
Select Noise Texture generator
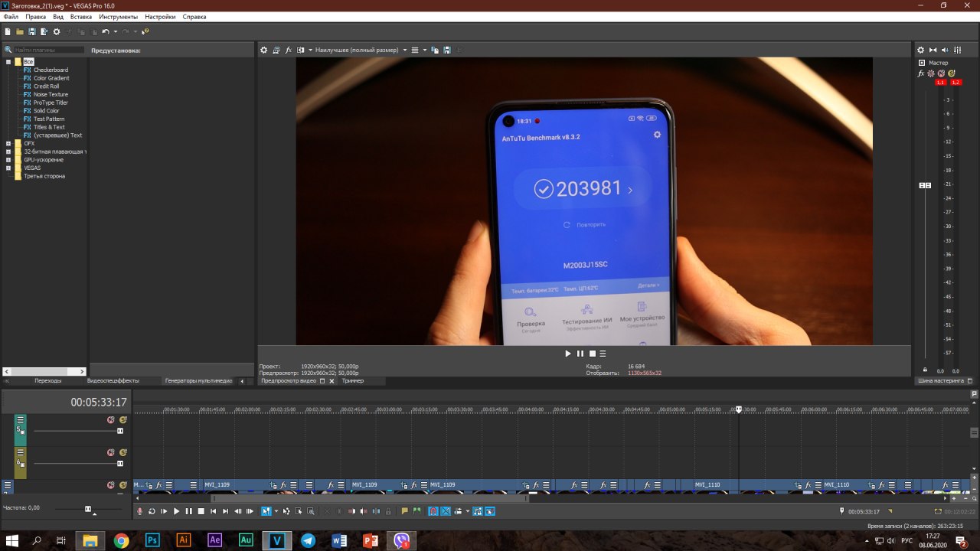[51, 94]
